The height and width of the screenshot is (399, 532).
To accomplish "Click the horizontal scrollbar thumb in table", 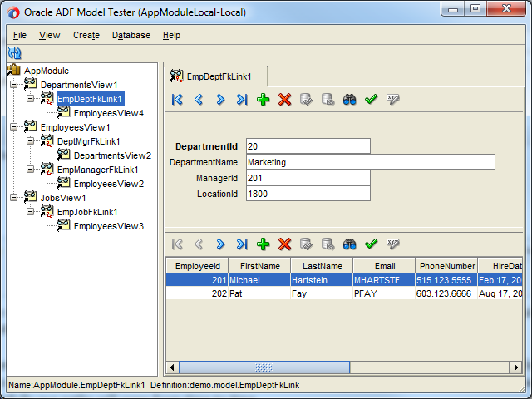I will coord(264,367).
